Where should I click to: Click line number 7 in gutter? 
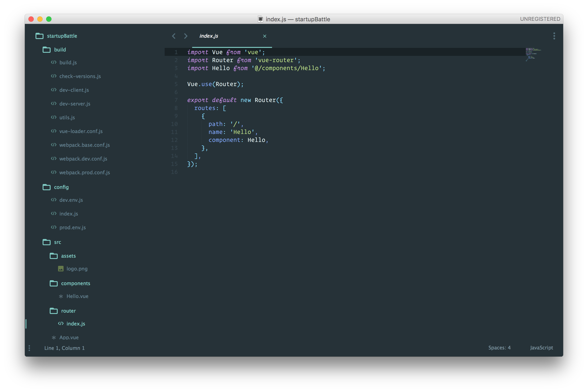176,100
